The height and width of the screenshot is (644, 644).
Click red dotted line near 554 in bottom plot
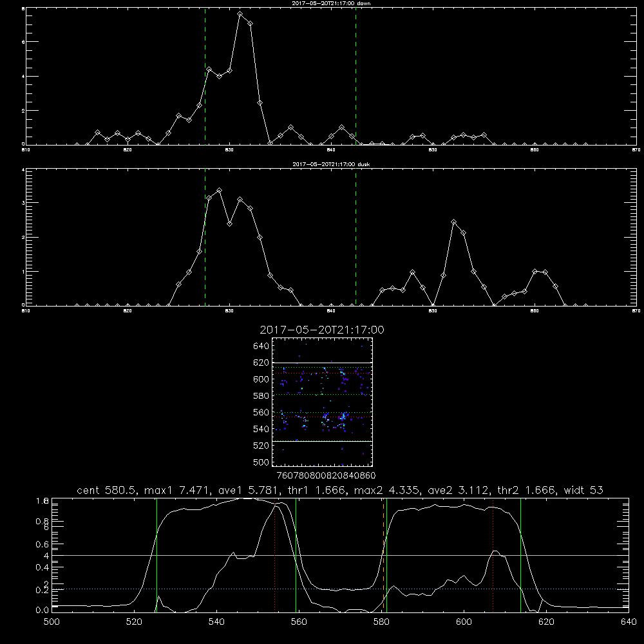[x=275, y=555]
